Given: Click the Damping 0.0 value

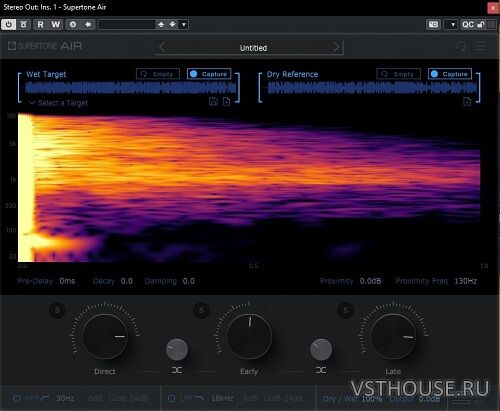Looking at the screenshot, I should (189, 281).
